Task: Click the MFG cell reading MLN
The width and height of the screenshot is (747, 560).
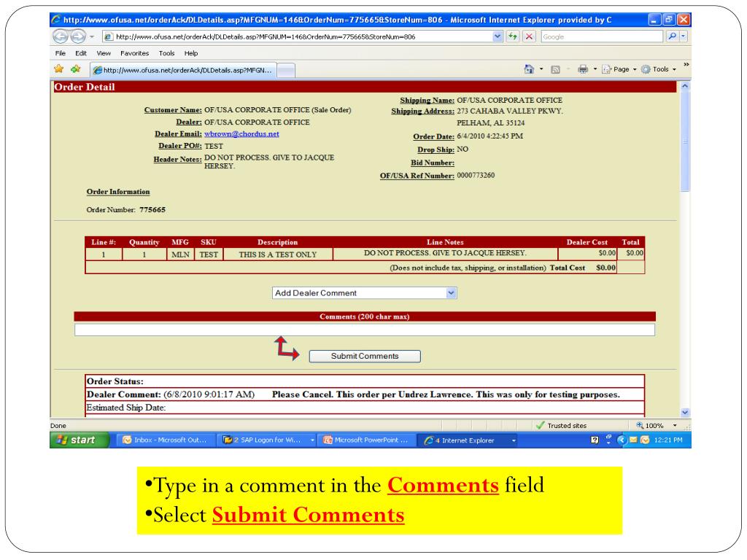Action: tap(181, 254)
